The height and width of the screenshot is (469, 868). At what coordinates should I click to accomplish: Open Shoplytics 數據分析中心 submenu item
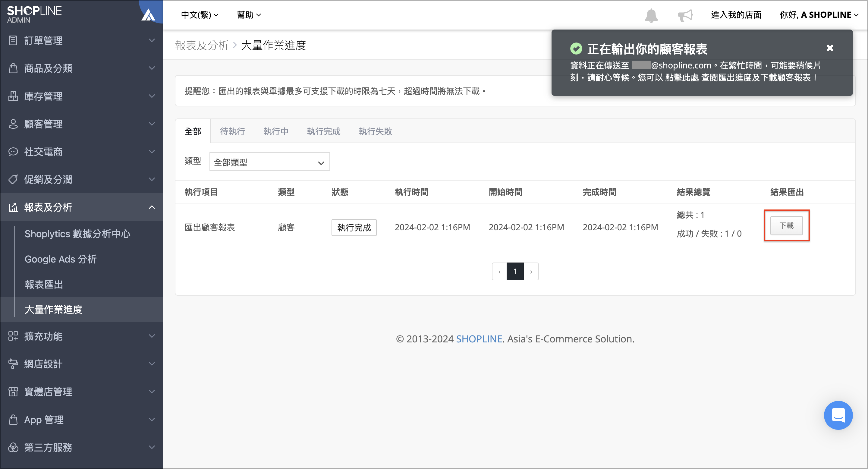pyautogui.click(x=77, y=234)
